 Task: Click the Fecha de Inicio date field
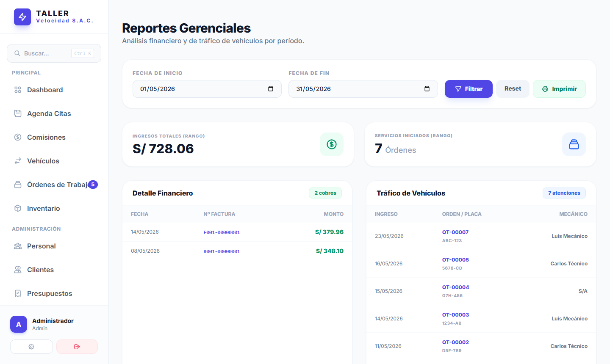pyautogui.click(x=207, y=89)
